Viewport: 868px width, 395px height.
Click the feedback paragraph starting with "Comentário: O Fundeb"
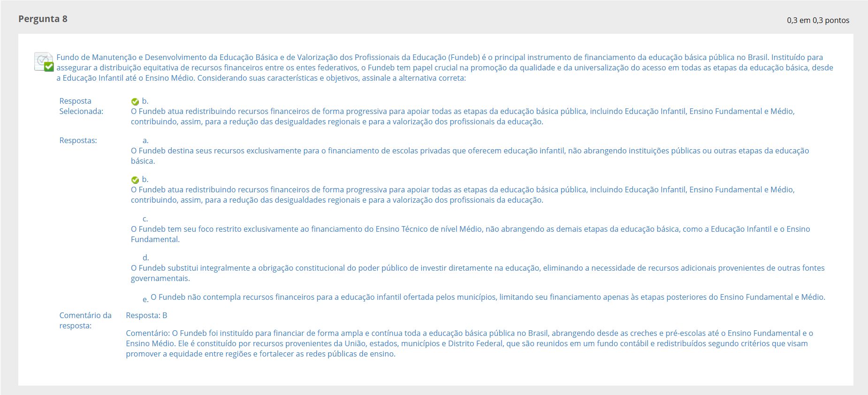[x=469, y=343]
